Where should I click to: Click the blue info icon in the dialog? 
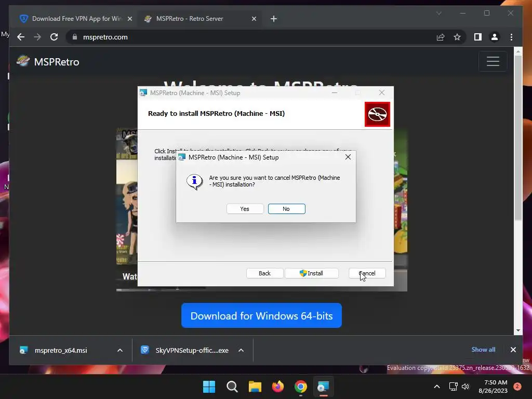point(194,182)
